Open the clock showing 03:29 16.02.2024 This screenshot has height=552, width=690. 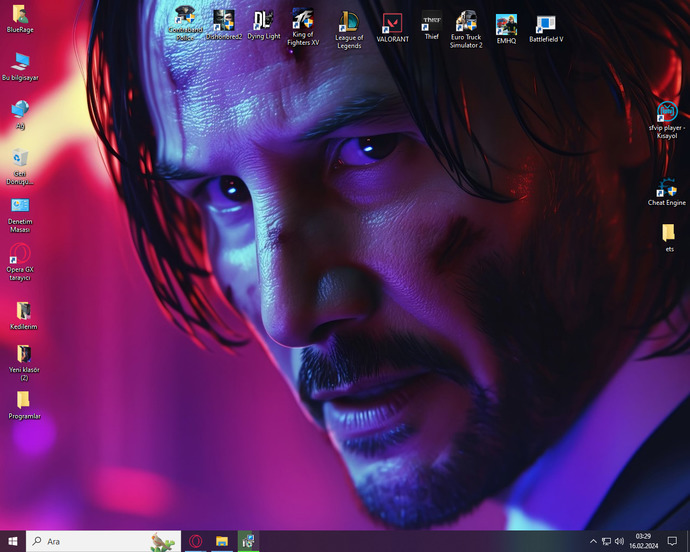(x=643, y=541)
